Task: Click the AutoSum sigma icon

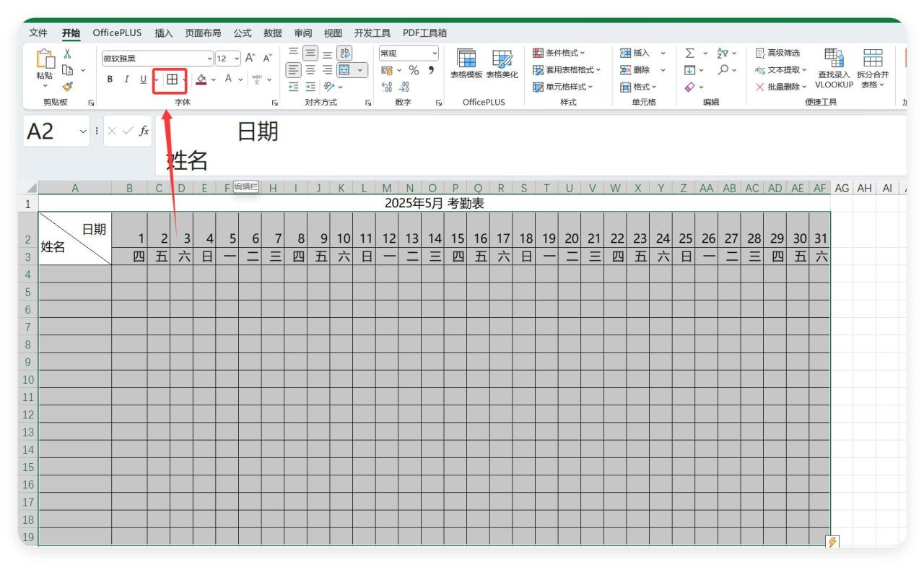Action: [689, 53]
